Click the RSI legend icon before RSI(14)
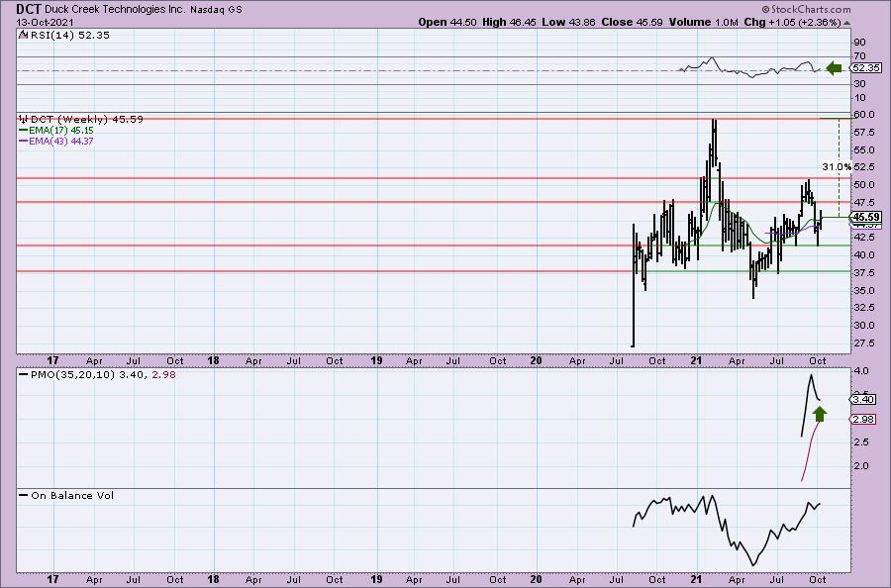This screenshot has width=891, height=588. [23, 35]
